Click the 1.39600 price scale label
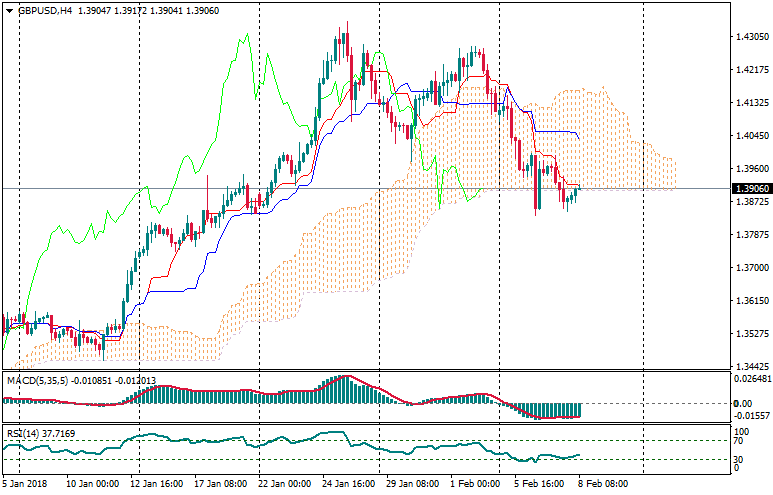 (x=750, y=169)
